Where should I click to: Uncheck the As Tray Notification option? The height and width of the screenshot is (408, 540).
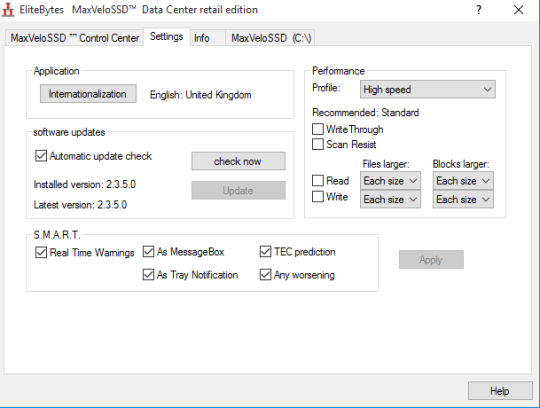[148, 275]
